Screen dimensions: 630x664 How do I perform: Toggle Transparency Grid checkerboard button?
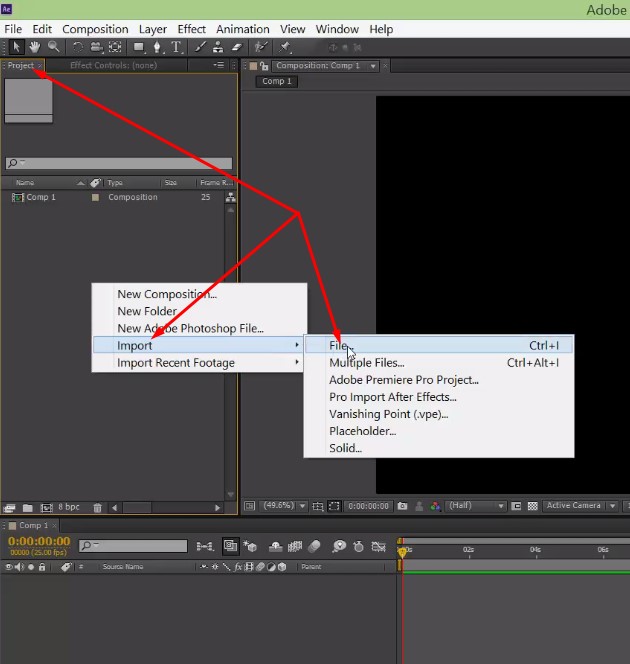pyautogui.click(x=533, y=506)
